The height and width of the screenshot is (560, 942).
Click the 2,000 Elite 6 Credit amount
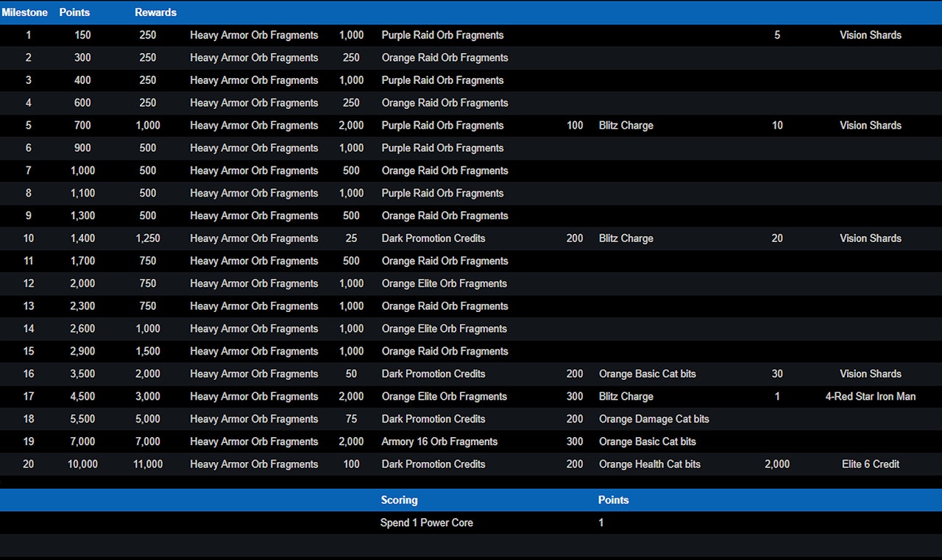[777, 464]
